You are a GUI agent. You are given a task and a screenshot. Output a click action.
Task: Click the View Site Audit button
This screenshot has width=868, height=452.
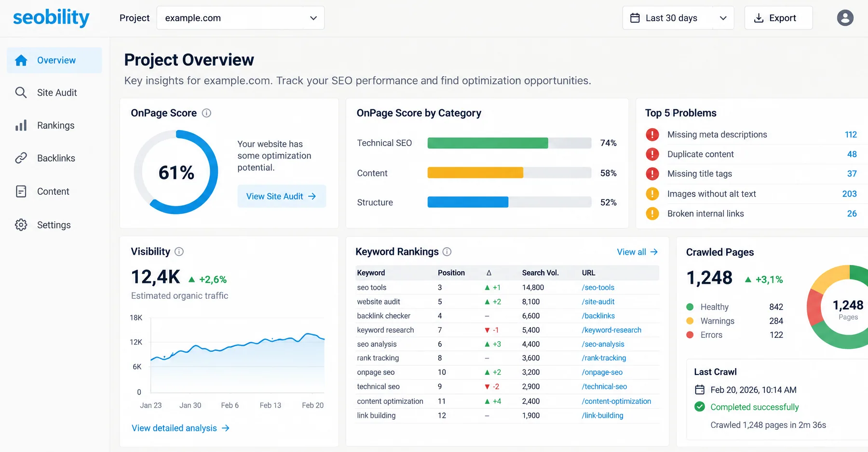pos(282,196)
